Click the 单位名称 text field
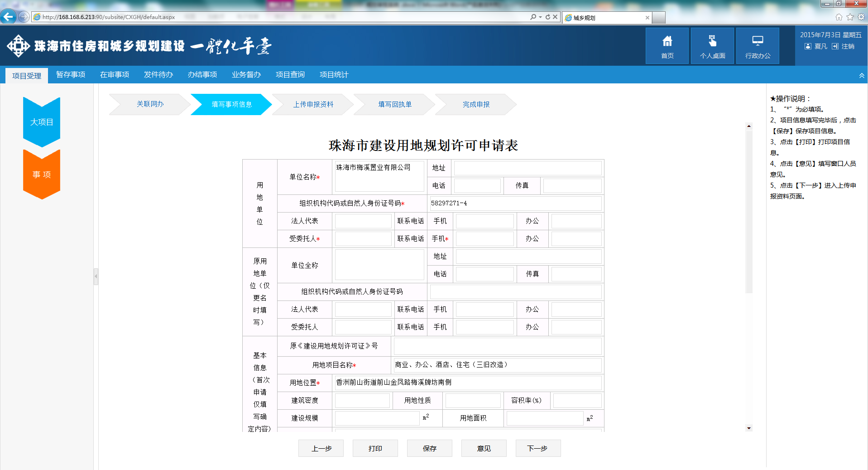The image size is (868, 470). (379, 176)
